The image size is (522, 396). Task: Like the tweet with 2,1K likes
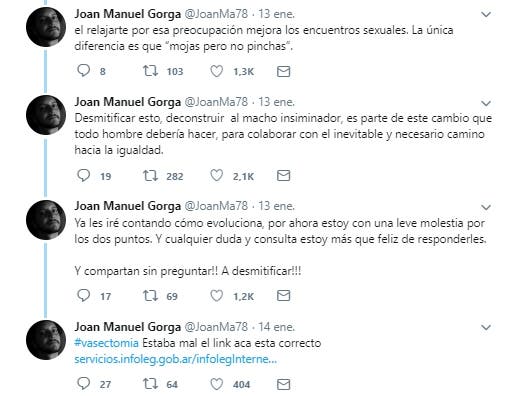pyautogui.click(x=217, y=175)
